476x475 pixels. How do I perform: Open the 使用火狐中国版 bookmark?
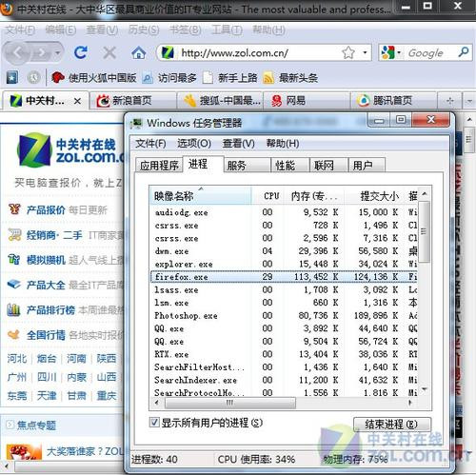[94, 78]
